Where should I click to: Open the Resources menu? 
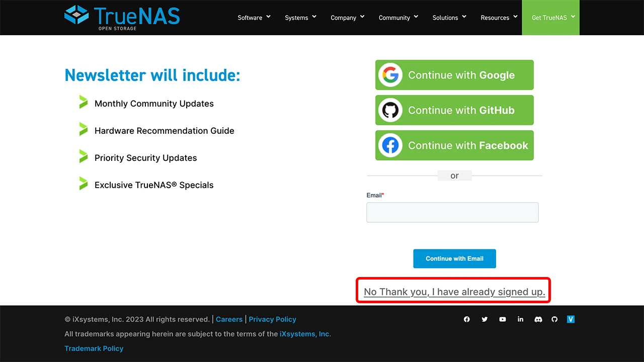499,18
